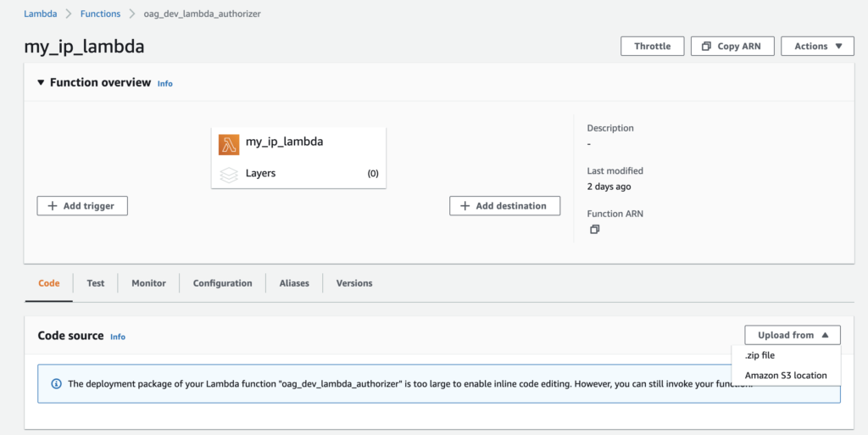Switch to the Test tab

96,283
